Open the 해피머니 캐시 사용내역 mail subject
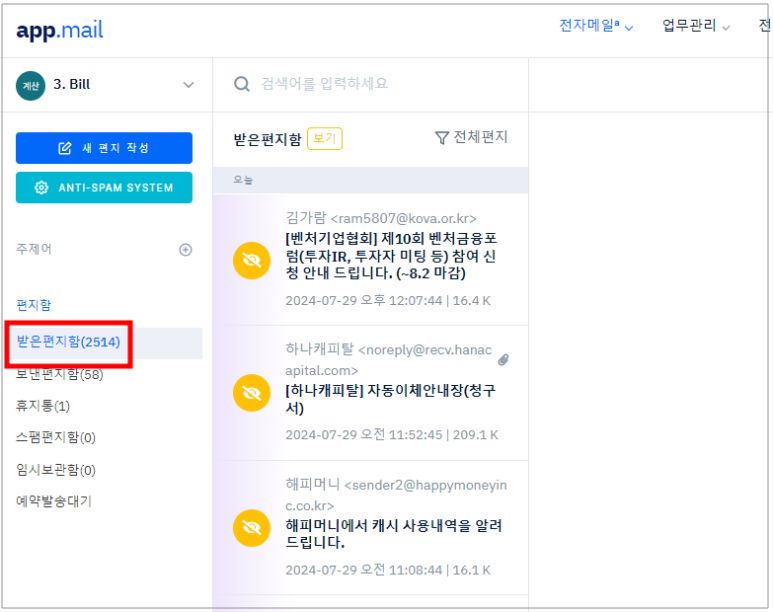 tap(393, 534)
